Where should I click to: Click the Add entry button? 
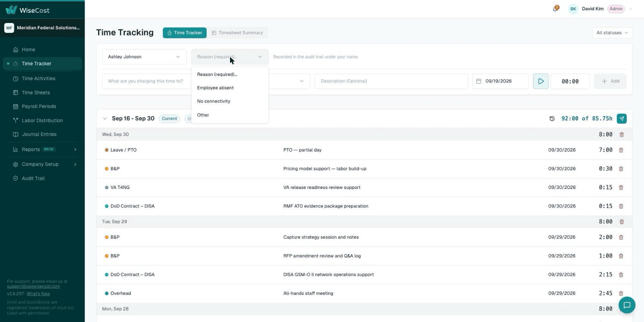610,81
